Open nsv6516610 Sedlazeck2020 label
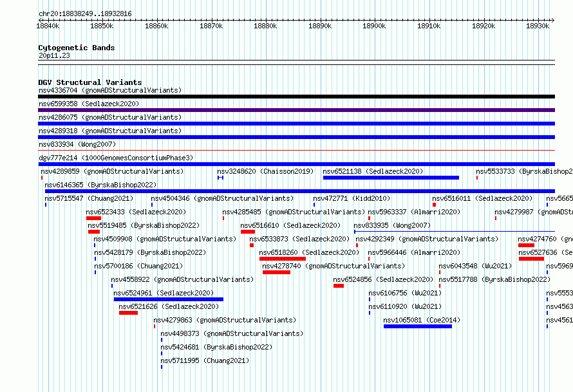Viewport: 573px width, 392px height. (290, 225)
